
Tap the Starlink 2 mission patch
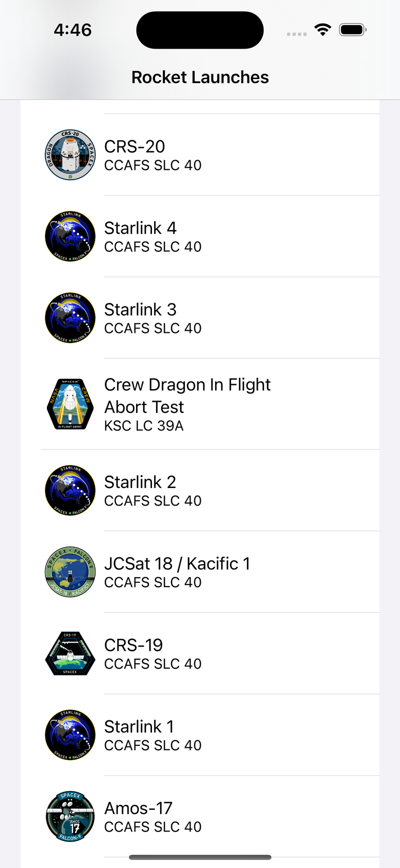(70, 491)
